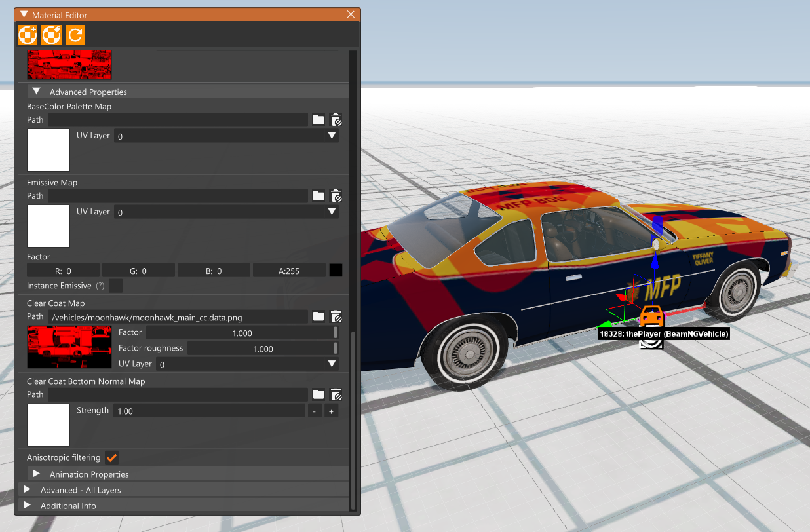Screen dimensions: 810x532
Task: Select the thePlayer (BeamNGVehicle) label
Action: 664,334
